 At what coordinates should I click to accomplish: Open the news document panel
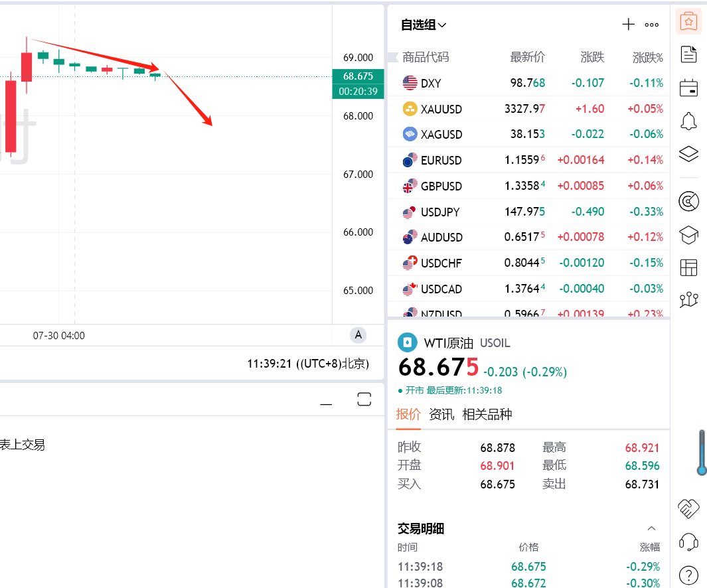[688, 54]
